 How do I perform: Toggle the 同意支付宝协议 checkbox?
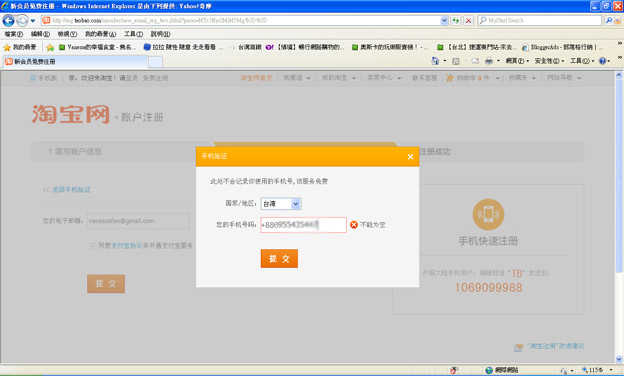(x=93, y=246)
